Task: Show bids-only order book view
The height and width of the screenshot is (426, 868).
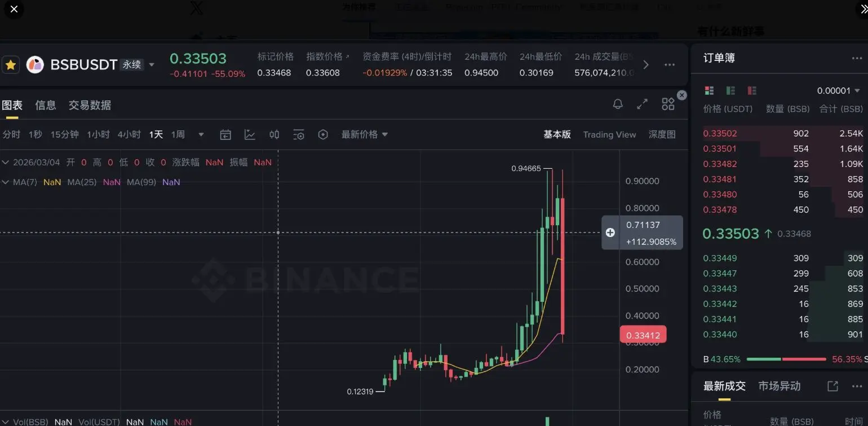Action: click(x=730, y=90)
